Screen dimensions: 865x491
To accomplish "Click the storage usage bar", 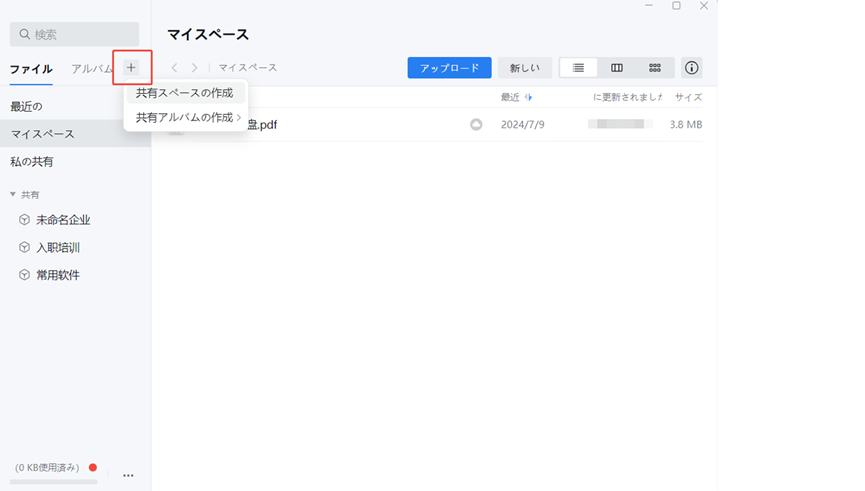I will pos(53,481).
